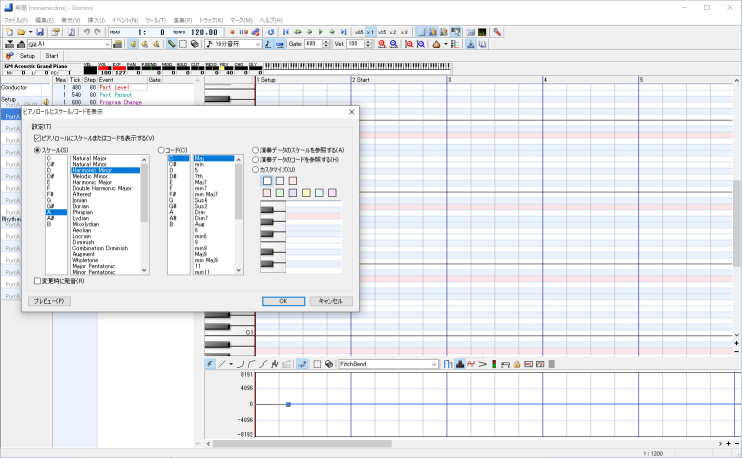Image resolution: width=742 pixels, height=458 pixels.
Task: Open the PitchBend controller dropdown
Action: click(x=434, y=364)
